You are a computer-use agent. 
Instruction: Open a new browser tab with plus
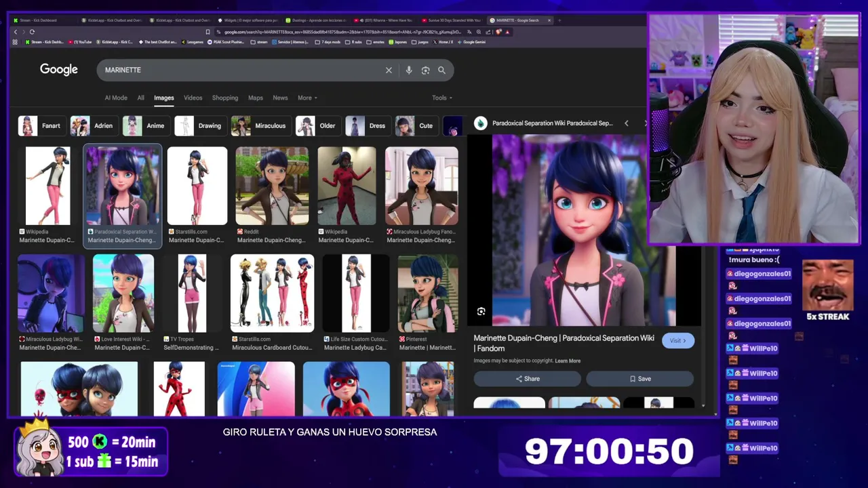[559, 20]
